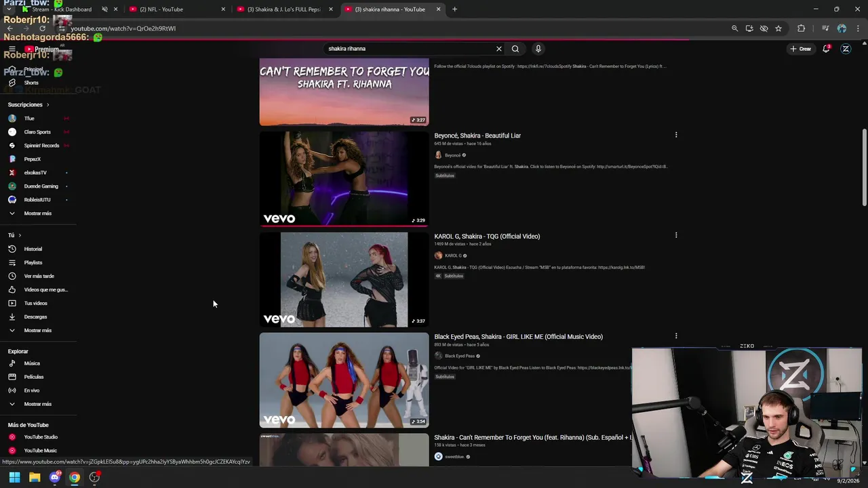Open Discord from taskbar

55,477
